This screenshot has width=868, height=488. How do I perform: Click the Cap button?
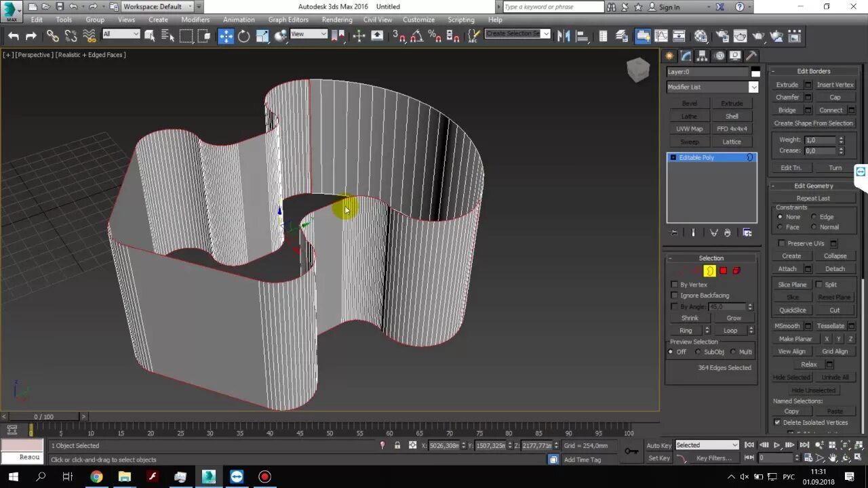pyautogui.click(x=835, y=98)
